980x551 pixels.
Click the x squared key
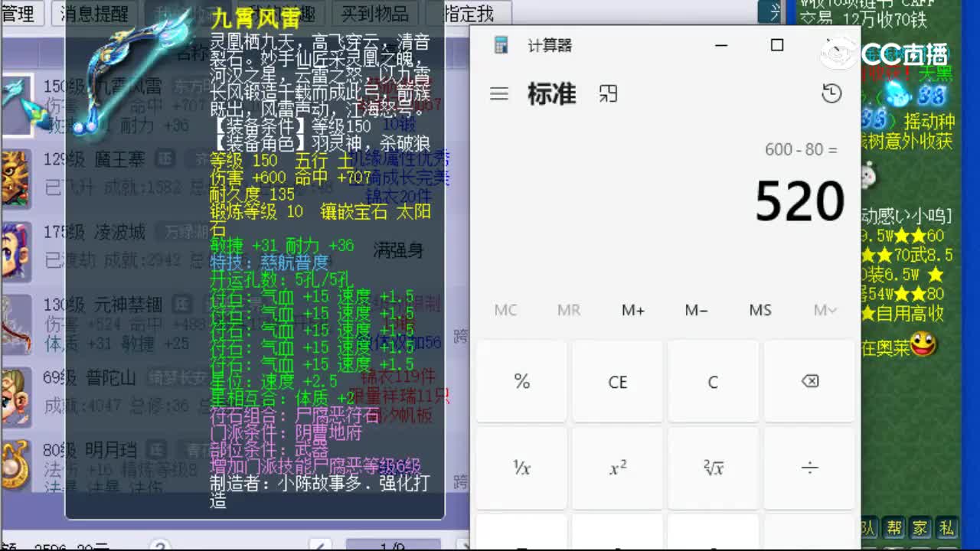pos(617,468)
